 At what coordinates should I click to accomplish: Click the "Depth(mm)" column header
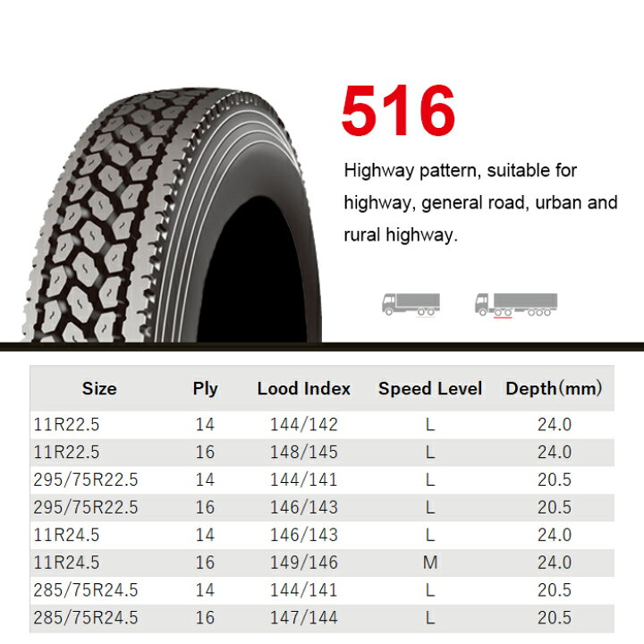coord(554,388)
